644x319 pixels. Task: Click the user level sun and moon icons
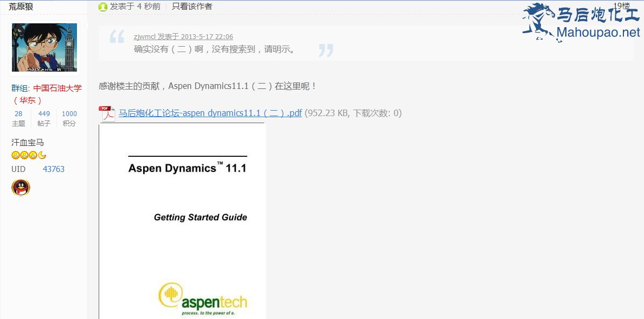(29, 156)
